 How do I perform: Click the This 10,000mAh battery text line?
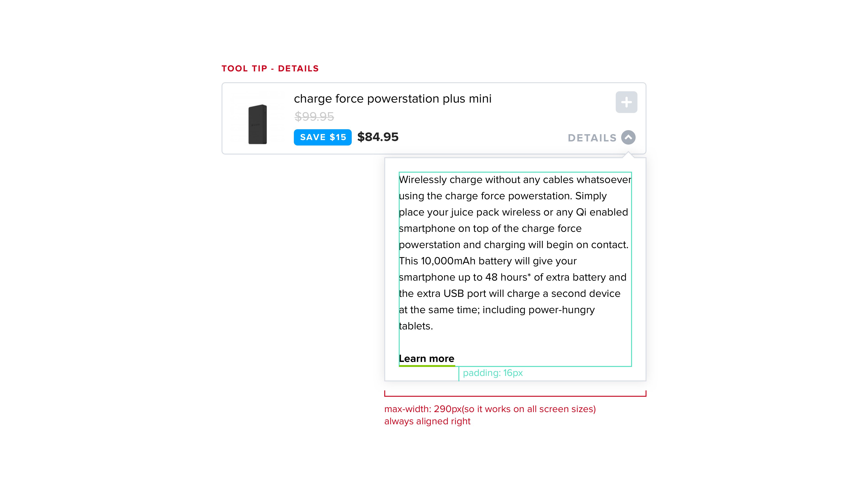pos(488,261)
